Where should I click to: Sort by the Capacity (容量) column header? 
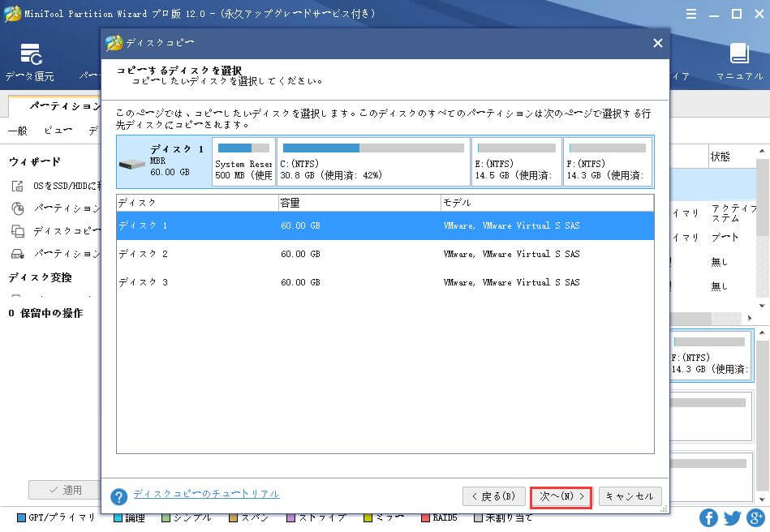[359, 203]
